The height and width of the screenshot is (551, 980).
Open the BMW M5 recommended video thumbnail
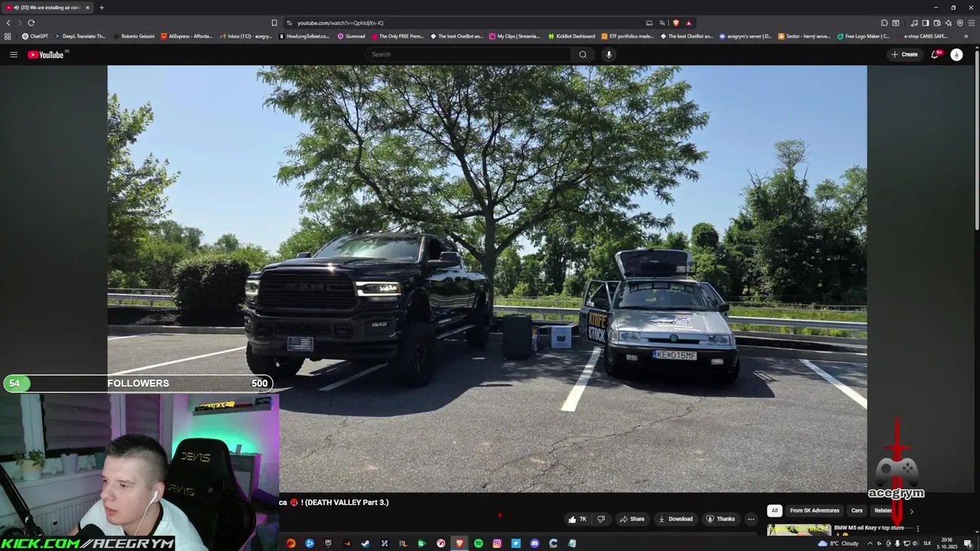(x=799, y=530)
